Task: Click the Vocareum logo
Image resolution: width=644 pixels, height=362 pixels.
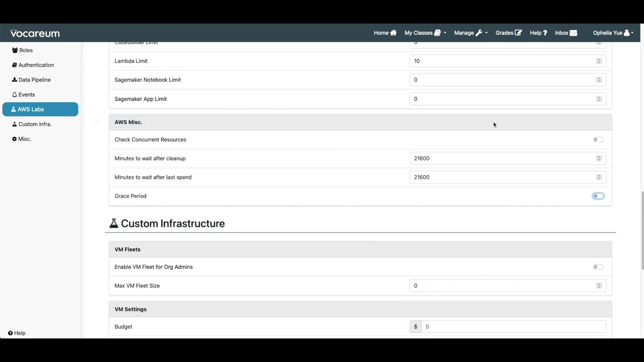Action: coord(35,33)
